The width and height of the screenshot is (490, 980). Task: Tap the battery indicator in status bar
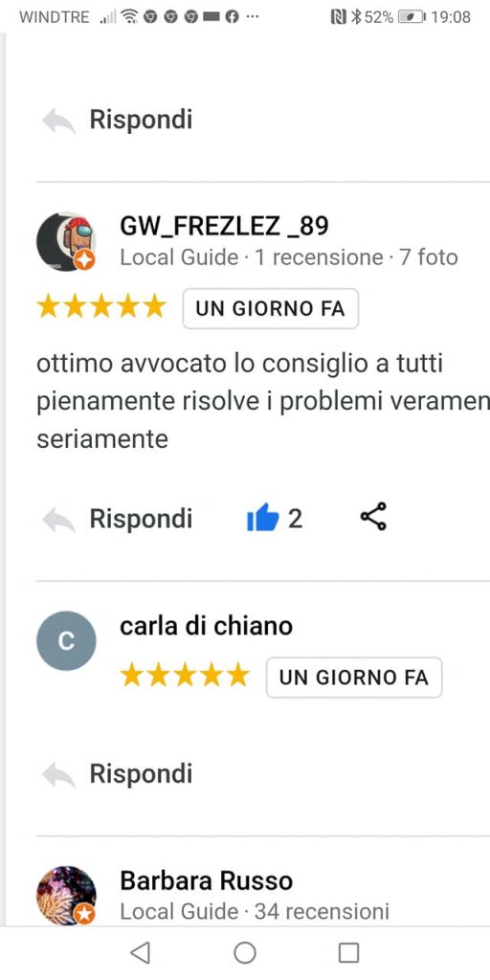pyautogui.click(x=411, y=17)
